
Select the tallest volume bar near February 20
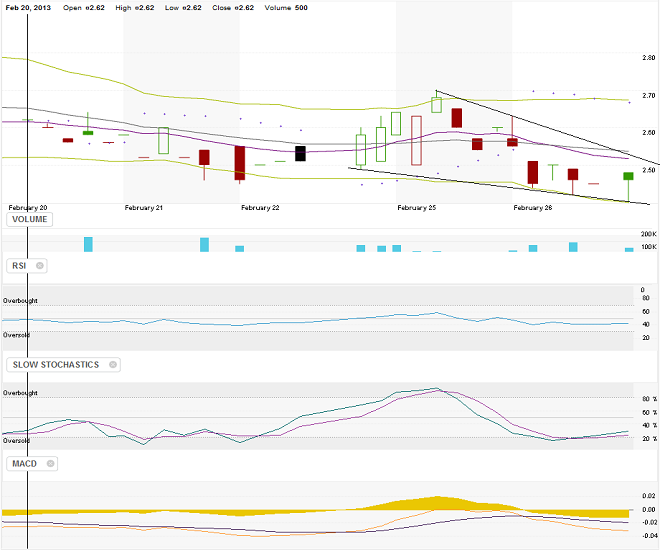point(88,244)
